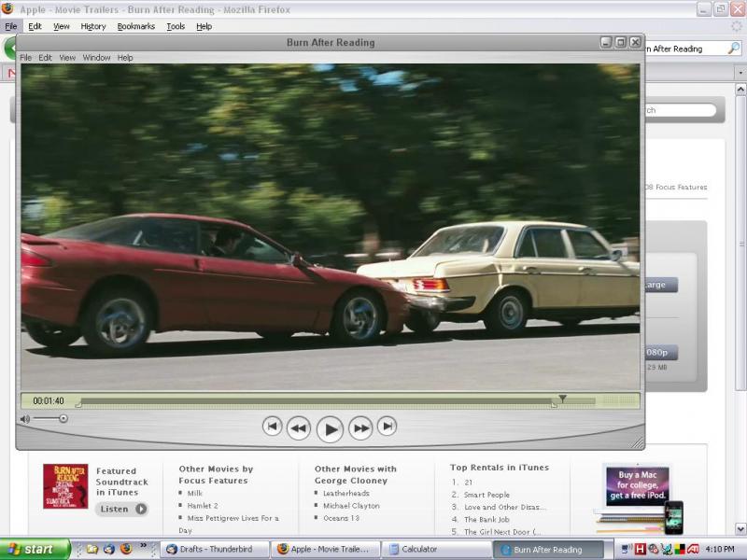Jump to the beginning of the trailer

[272, 427]
